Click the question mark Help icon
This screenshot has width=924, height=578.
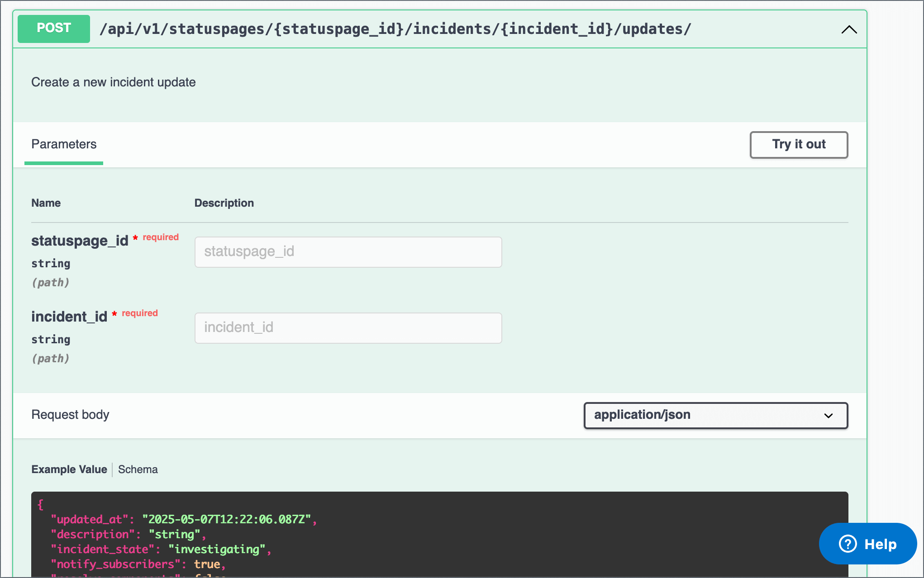pyautogui.click(x=848, y=544)
